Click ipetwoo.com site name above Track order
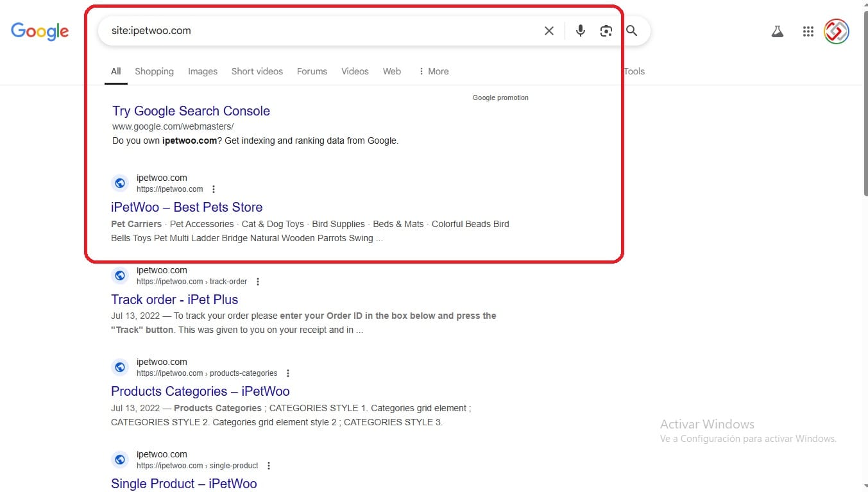Viewport: 868px width, 492px height. coord(162,270)
